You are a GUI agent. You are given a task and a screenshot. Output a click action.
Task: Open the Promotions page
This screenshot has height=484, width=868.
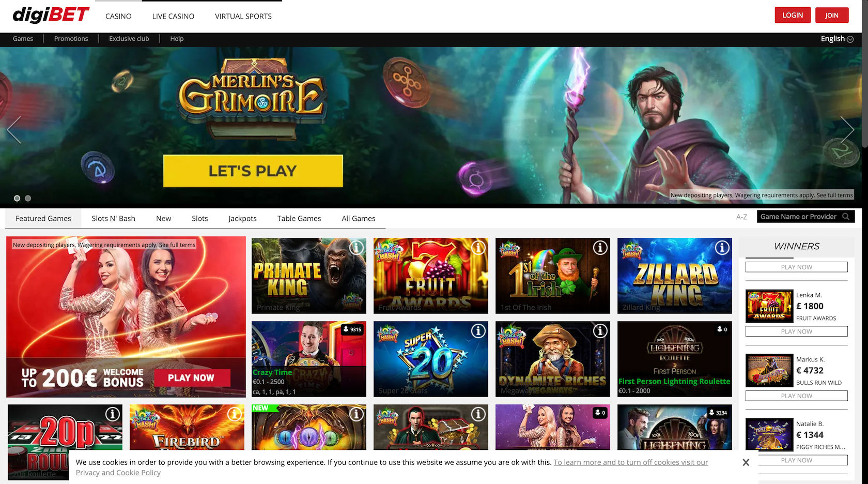(x=71, y=39)
